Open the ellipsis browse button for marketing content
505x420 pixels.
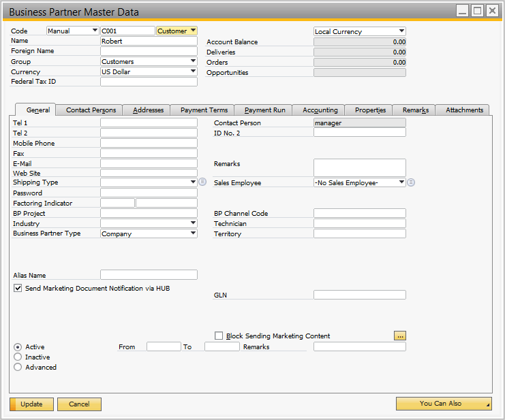[400, 336]
